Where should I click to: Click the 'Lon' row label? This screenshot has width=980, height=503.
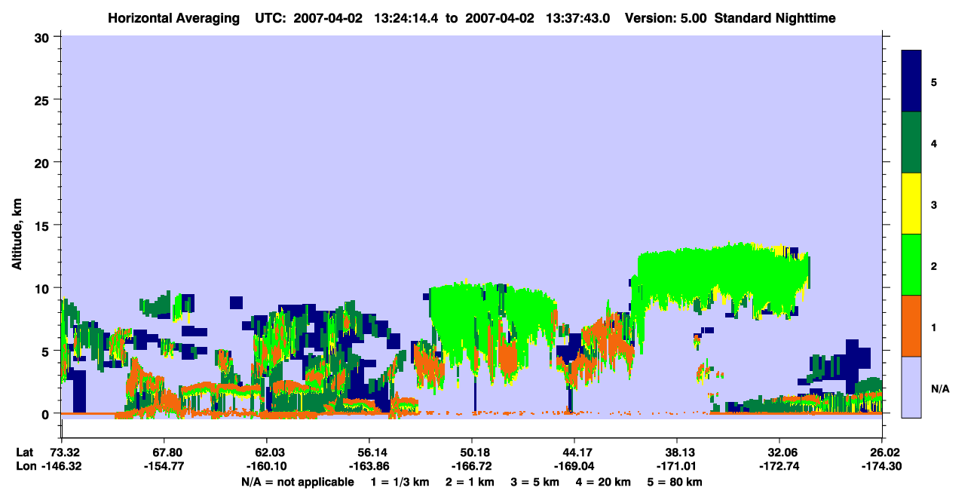tap(25, 466)
